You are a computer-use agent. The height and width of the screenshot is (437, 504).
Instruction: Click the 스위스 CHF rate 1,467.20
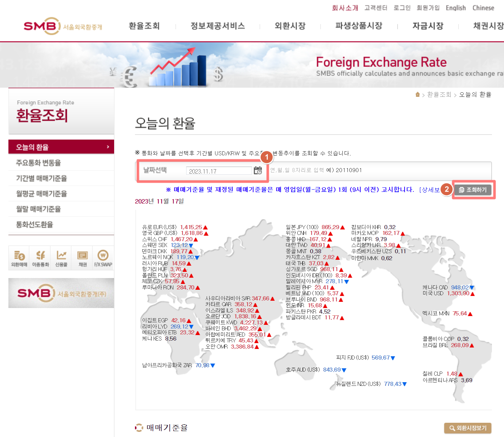(181, 239)
